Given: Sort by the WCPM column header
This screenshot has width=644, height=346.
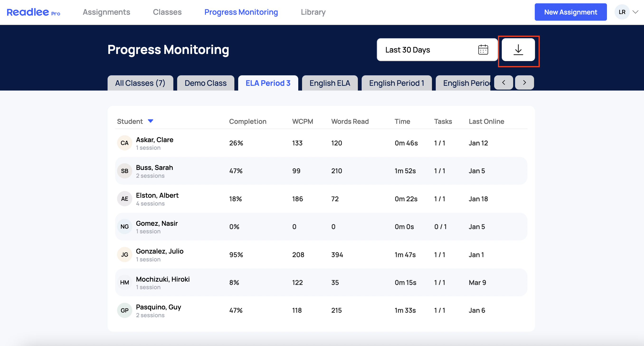Looking at the screenshot, I should 303,122.
